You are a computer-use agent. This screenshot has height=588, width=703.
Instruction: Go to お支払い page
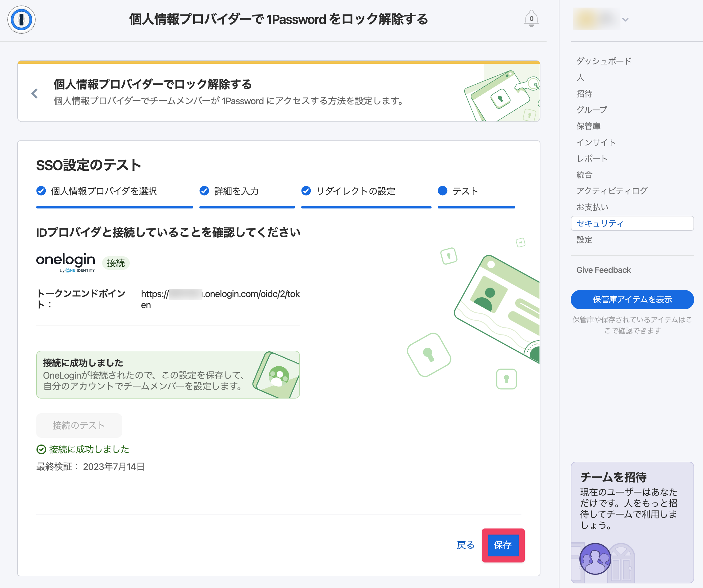pyautogui.click(x=592, y=207)
